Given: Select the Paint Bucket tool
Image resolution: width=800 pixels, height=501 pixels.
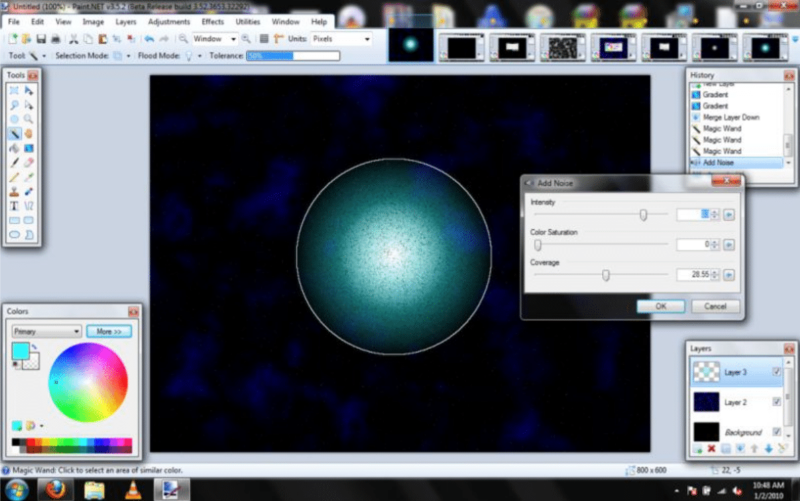Looking at the screenshot, I should click(x=14, y=148).
